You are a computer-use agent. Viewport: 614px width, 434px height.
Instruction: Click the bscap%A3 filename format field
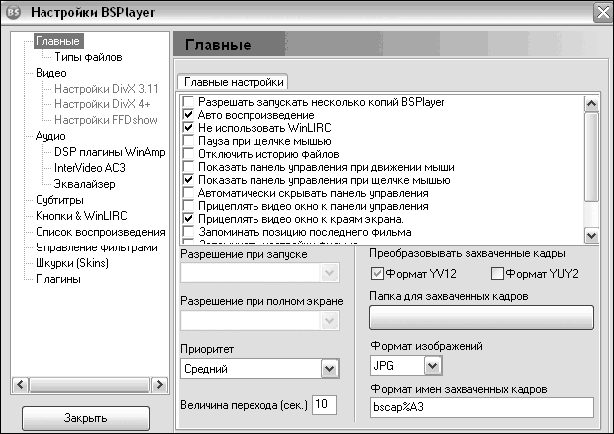(x=482, y=407)
